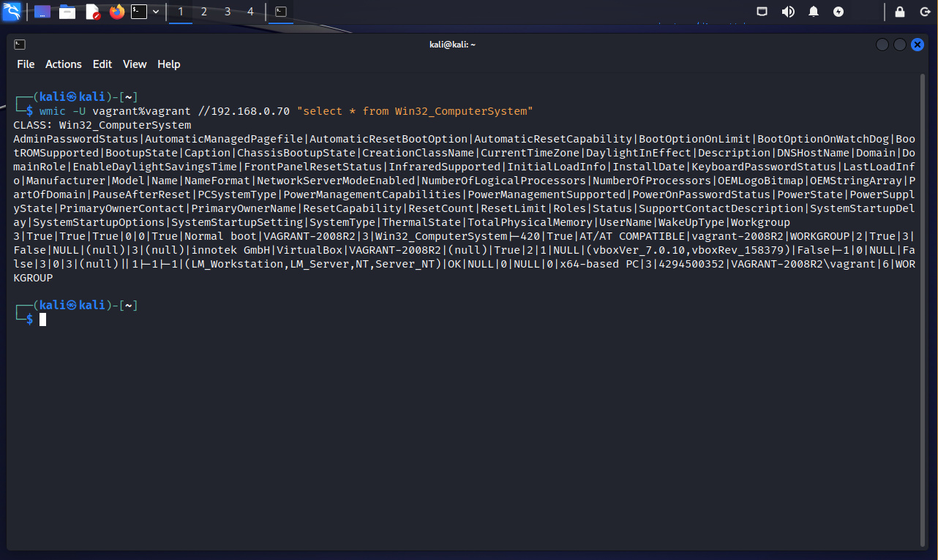
Task: Open the File menu in terminal
Action: coord(26,64)
